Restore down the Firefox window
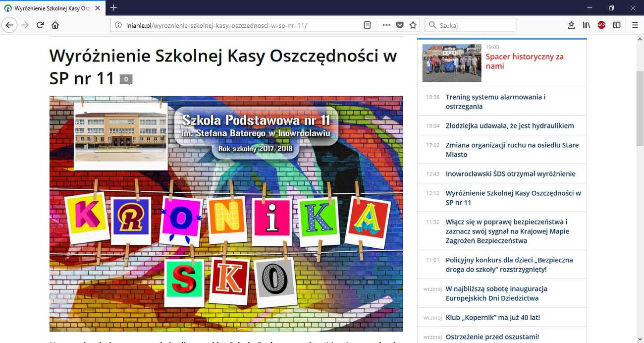The image size is (644, 343). [611, 7]
